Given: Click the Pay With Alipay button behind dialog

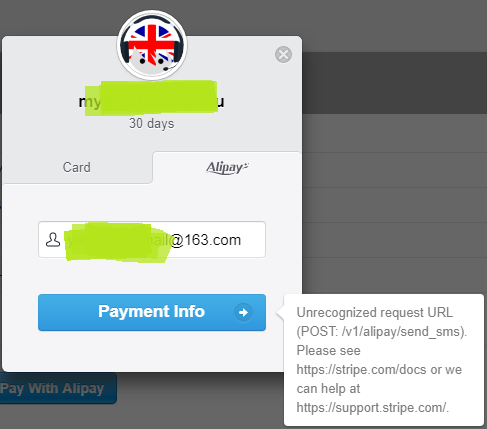Looking at the screenshot, I should click(x=57, y=388).
